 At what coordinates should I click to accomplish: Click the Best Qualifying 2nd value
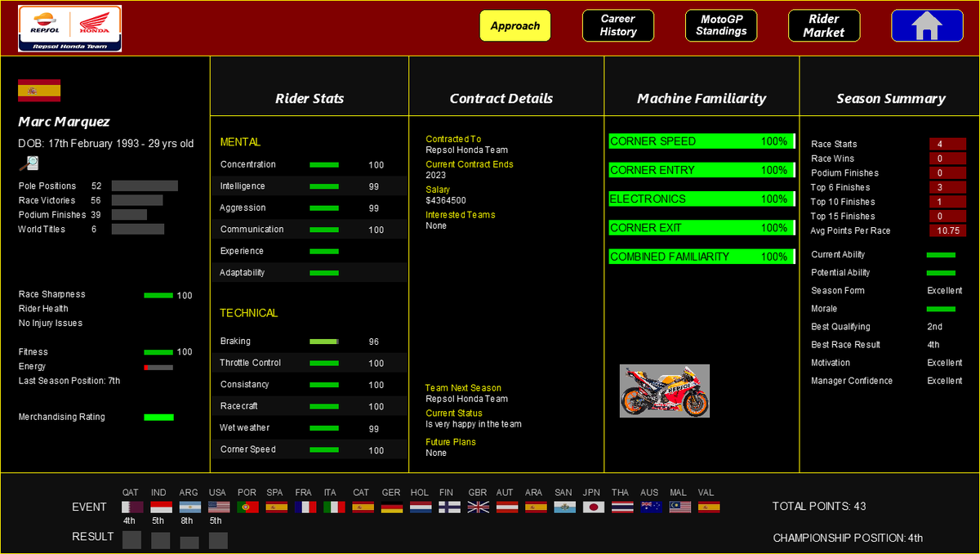tap(935, 327)
